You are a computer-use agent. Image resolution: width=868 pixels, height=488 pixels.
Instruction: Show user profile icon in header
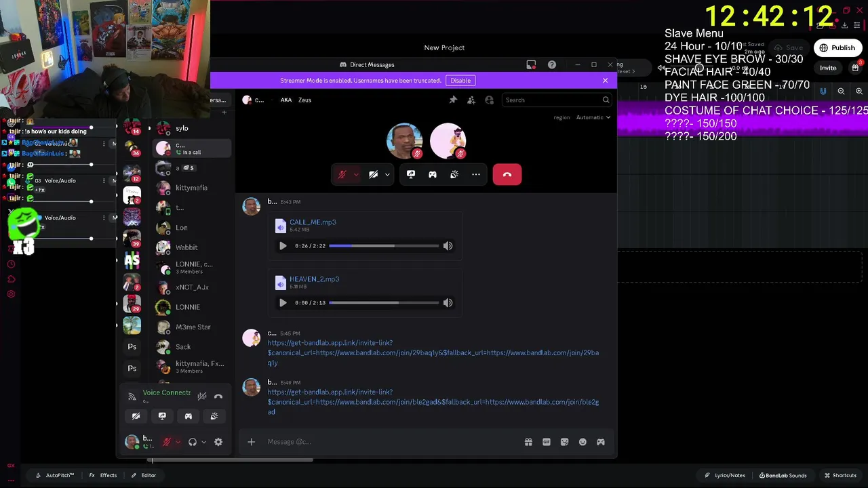coord(490,100)
